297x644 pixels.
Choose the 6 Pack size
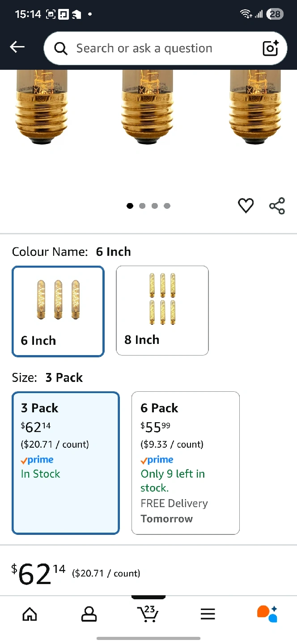(185, 462)
